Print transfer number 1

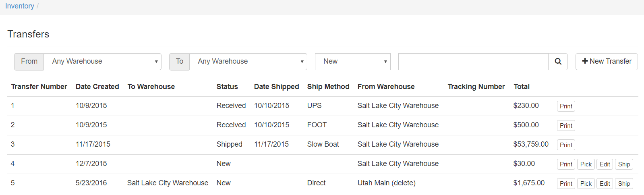pyautogui.click(x=566, y=106)
